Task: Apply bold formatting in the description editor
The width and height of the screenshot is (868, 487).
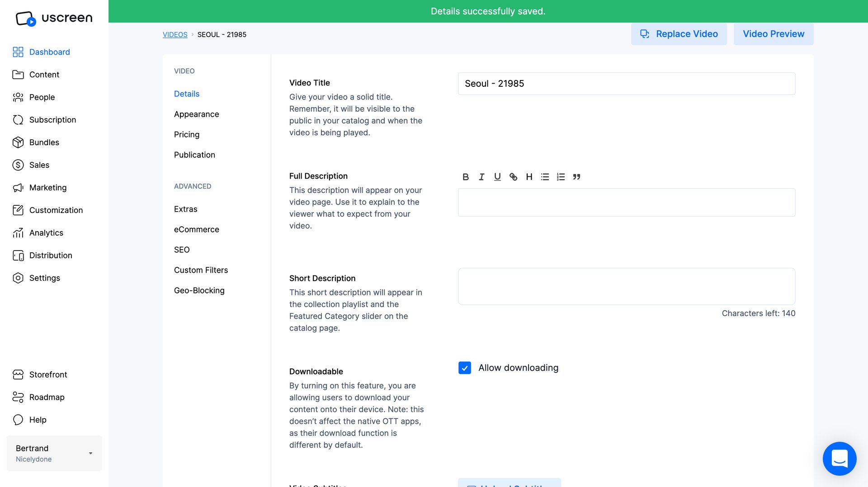Action: (465, 177)
